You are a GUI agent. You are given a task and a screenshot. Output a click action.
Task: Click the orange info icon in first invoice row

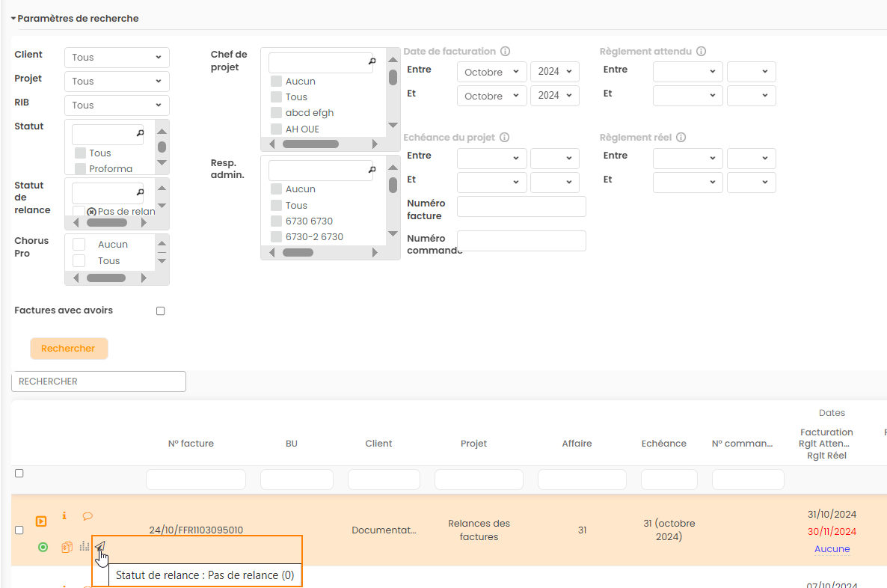[x=64, y=515]
